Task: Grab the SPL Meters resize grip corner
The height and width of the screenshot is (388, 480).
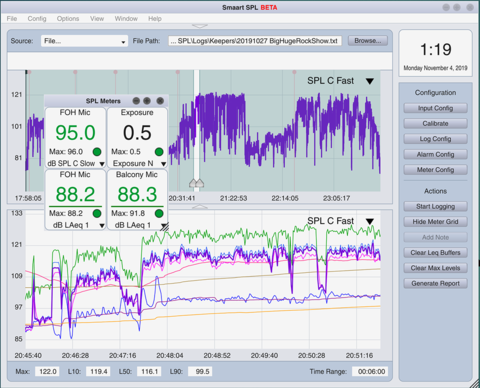Action: coord(165,227)
